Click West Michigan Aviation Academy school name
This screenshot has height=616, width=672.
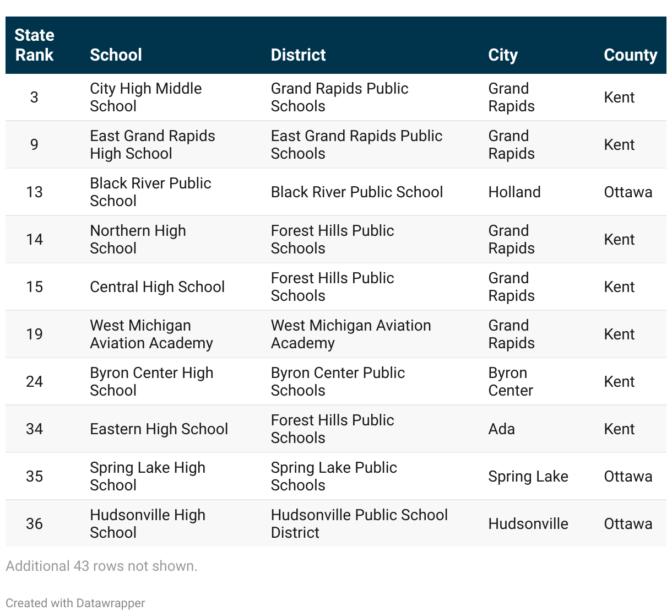[x=151, y=334]
